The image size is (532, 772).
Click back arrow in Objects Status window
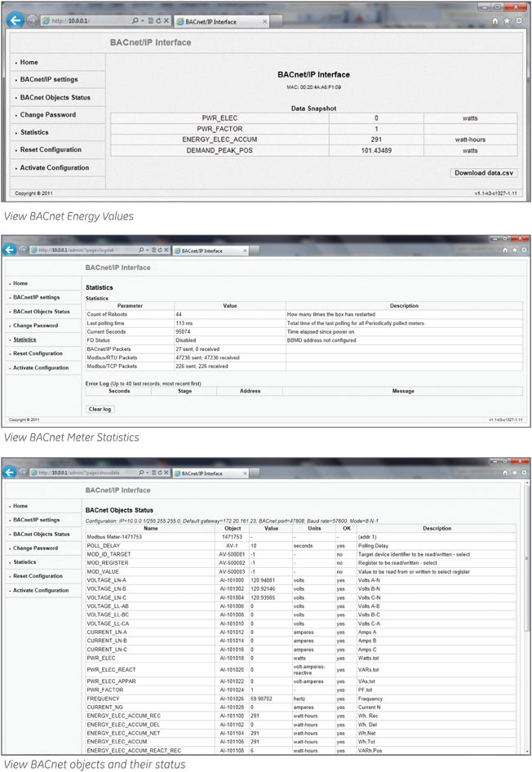9,473
